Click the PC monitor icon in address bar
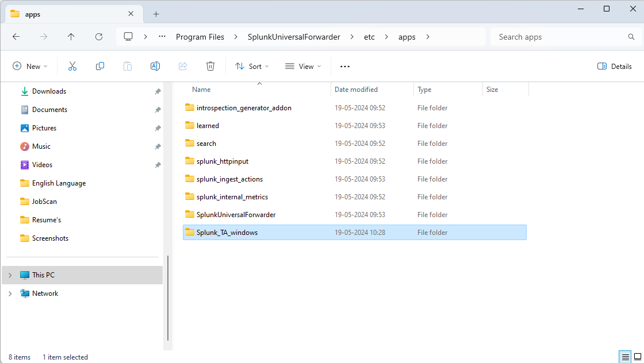The width and height of the screenshot is (644, 363). 128,37
